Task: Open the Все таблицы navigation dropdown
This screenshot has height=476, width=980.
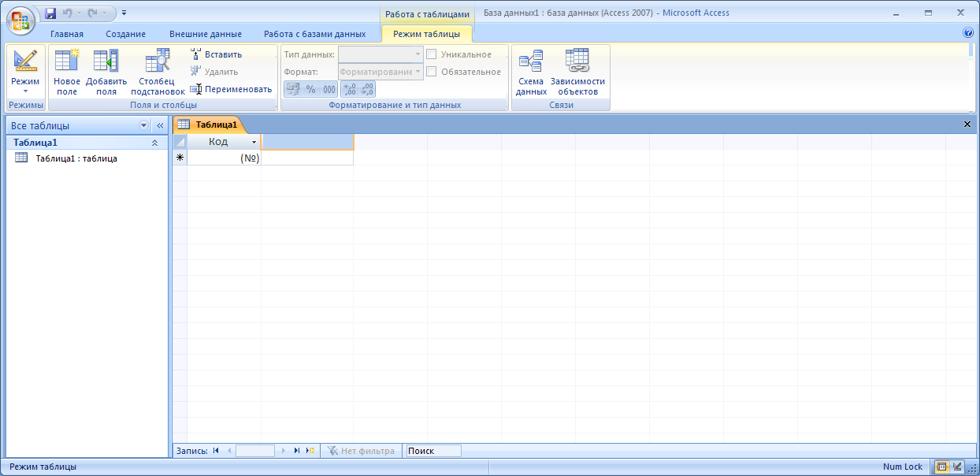Action: [143, 125]
